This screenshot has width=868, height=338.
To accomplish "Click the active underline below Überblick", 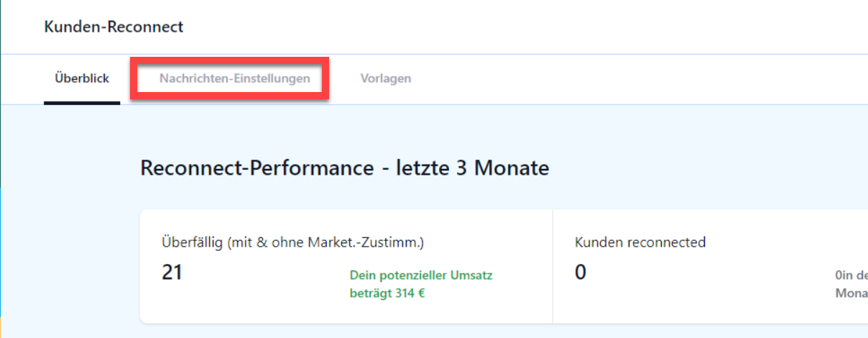I will point(82,103).
